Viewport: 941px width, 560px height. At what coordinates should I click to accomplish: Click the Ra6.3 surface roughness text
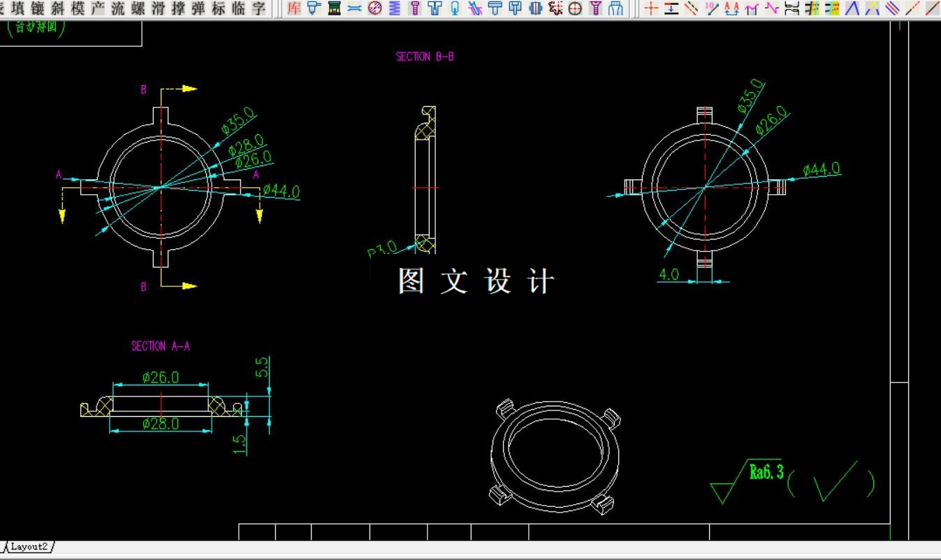[766, 471]
